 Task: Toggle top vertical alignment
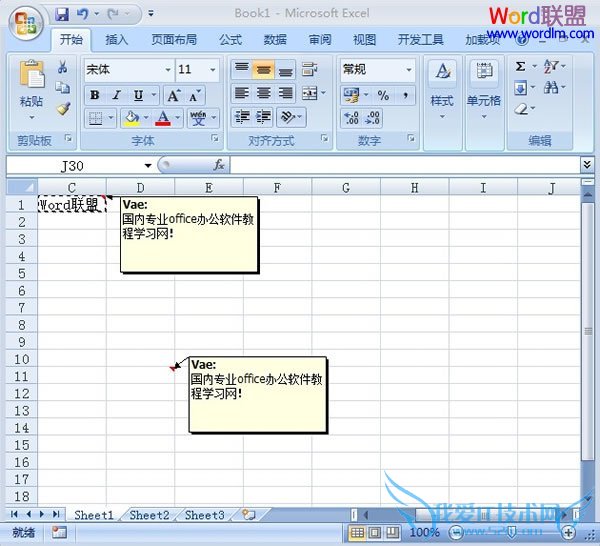coord(242,69)
